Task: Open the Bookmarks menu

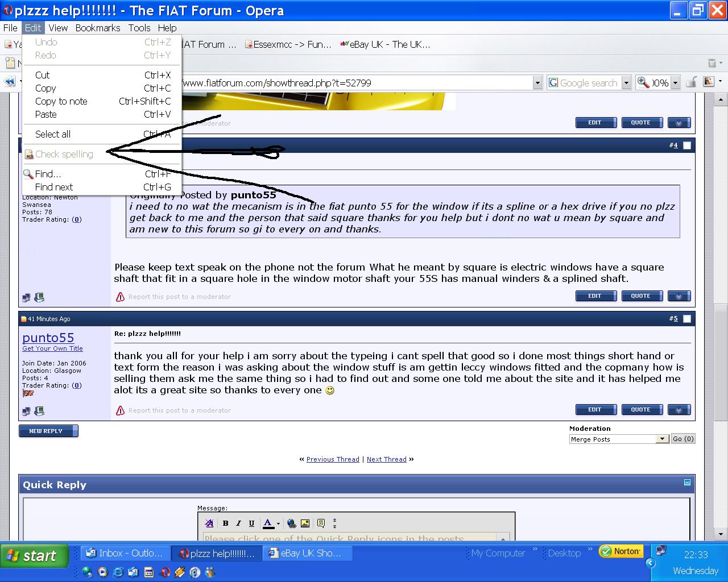Action: (x=98, y=28)
